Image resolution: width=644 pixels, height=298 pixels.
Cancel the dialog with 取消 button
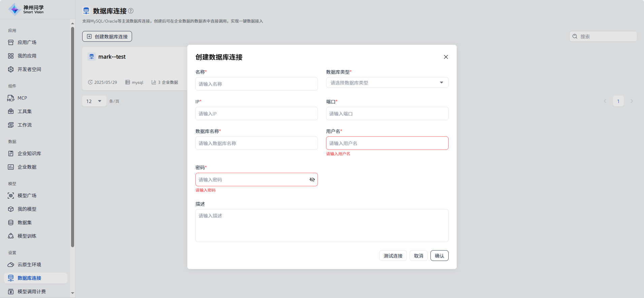418,256
